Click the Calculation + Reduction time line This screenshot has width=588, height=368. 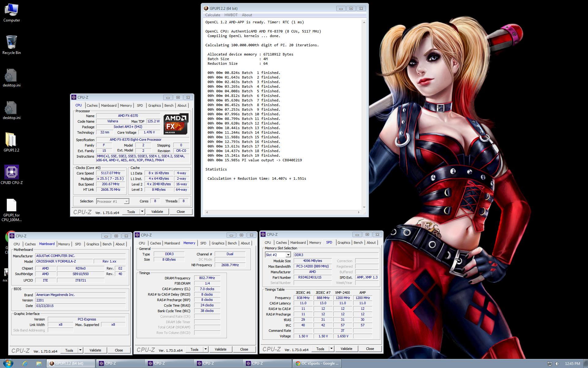(x=257, y=178)
